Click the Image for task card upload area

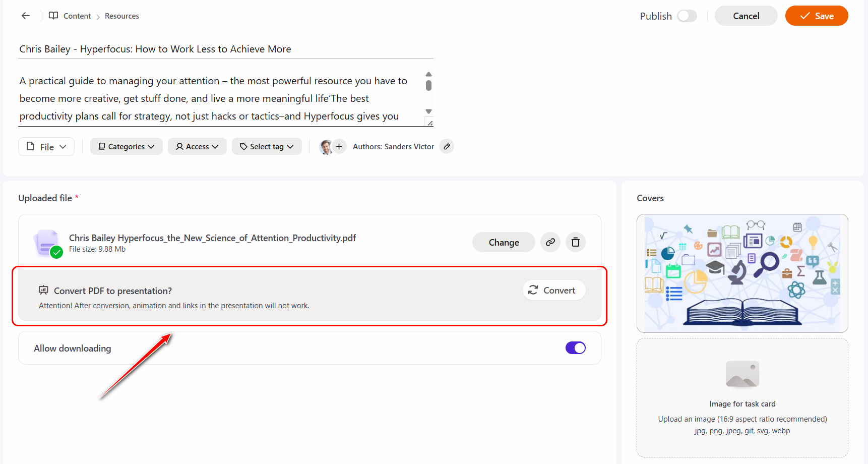(742, 397)
